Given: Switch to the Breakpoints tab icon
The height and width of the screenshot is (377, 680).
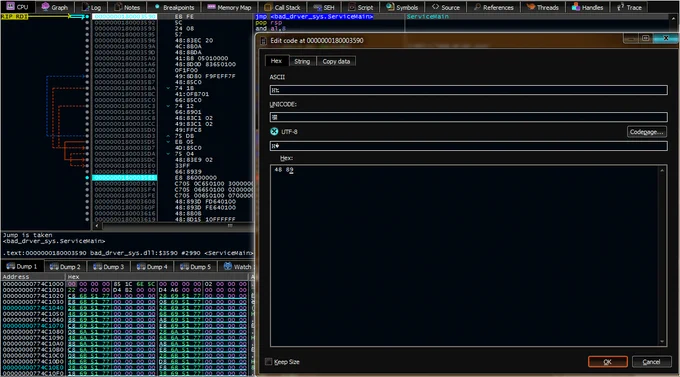Looking at the screenshot, I should 157,7.
